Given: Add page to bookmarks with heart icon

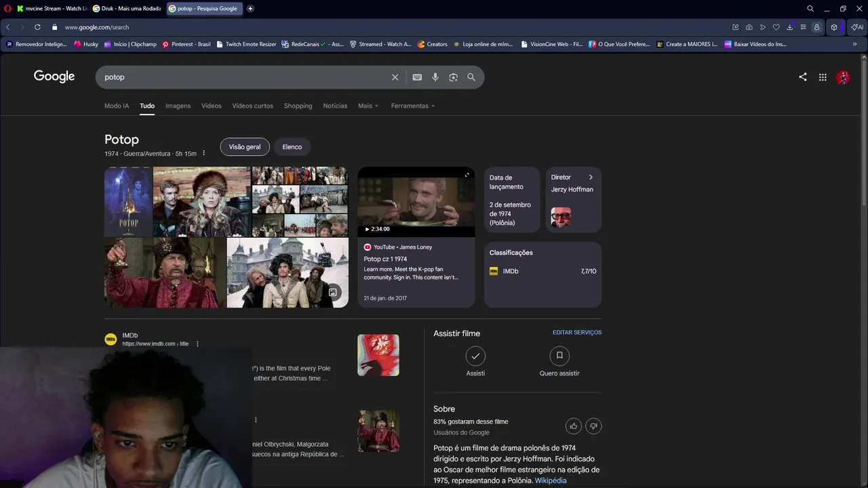Looking at the screenshot, I should pyautogui.click(x=776, y=27).
